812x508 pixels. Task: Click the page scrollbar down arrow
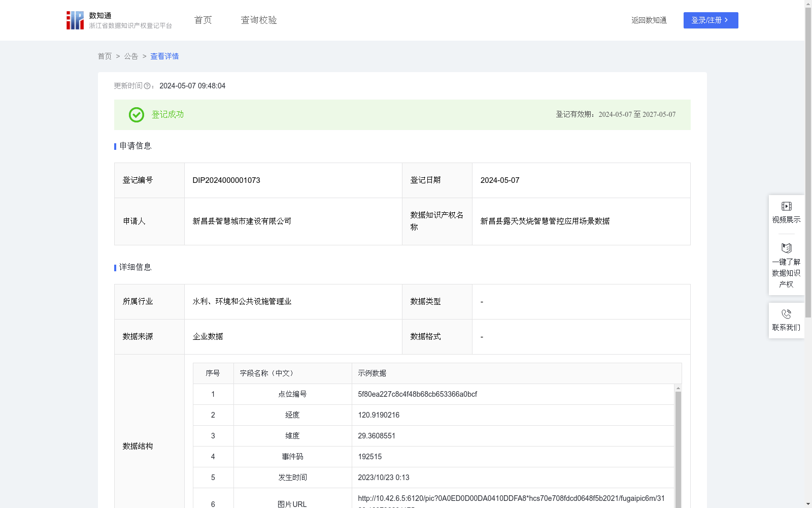pos(808,504)
